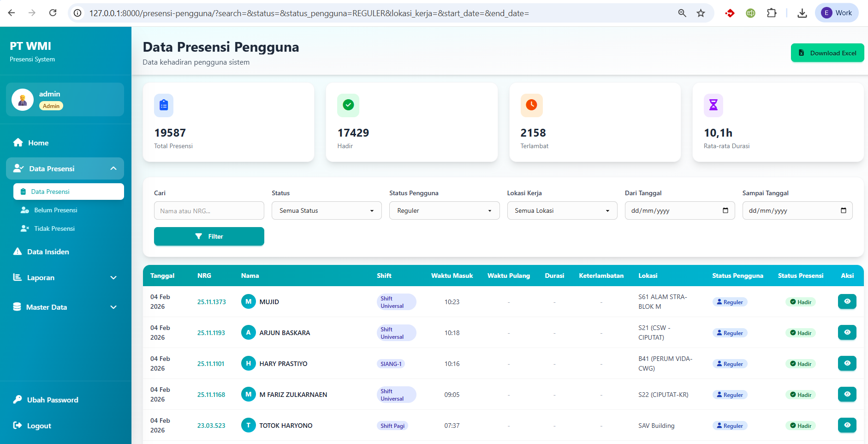The height and width of the screenshot is (444, 868).
Task: Open the Status dropdown showing Semua Status
Action: (x=327, y=210)
